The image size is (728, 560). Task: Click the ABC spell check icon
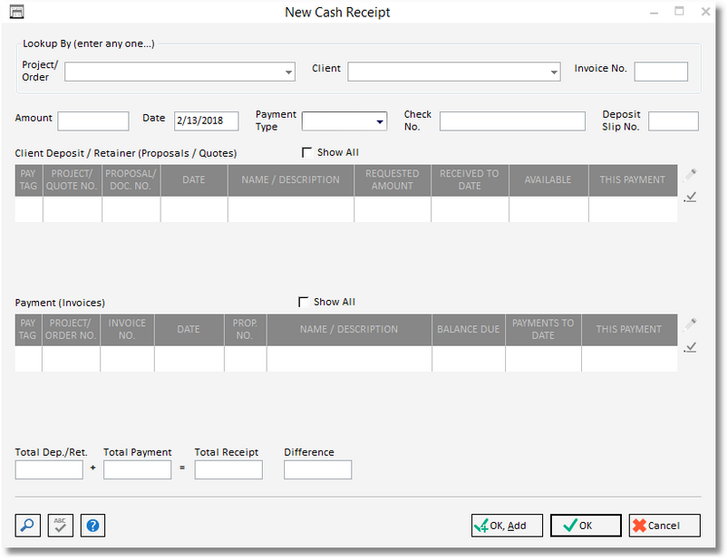61,526
